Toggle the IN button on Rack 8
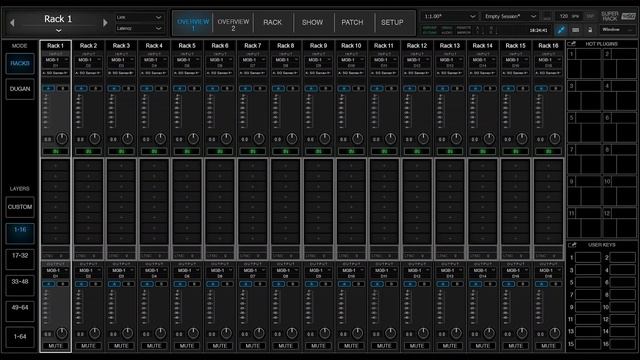Image resolution: width=640 pixels, height=360 pixels. [286, 151]
